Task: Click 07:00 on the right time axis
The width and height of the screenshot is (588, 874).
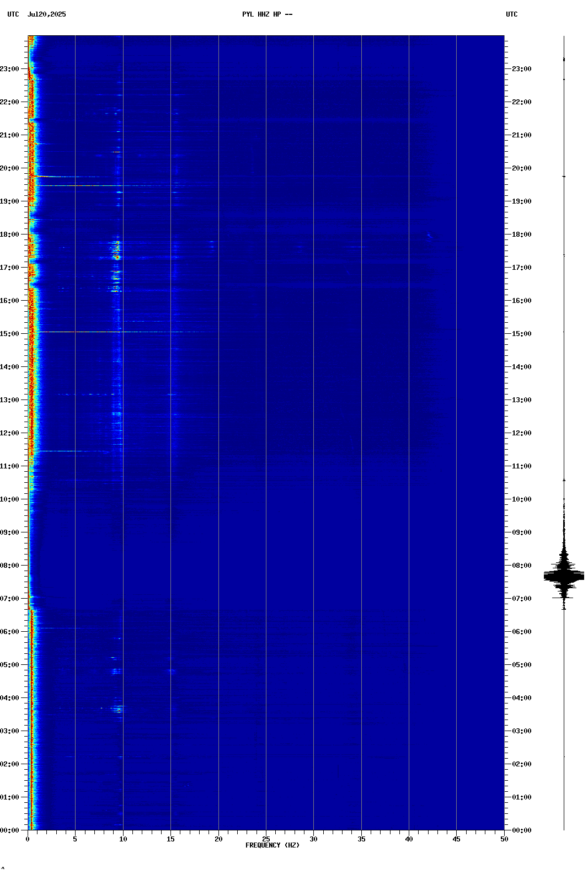Action: (x=522, y=599)
